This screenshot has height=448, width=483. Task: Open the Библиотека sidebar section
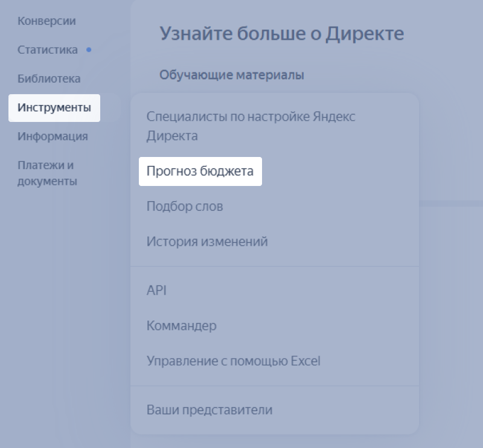49,78
